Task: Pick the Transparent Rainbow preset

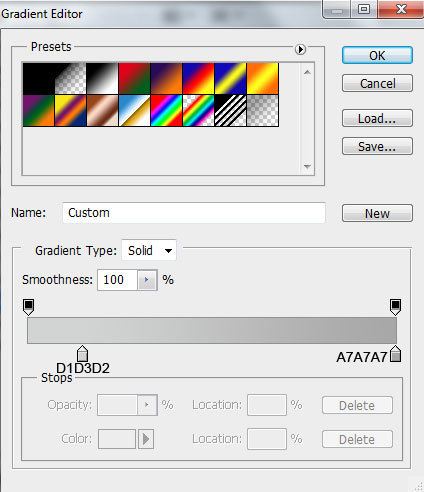Action: tap(198, 111)
